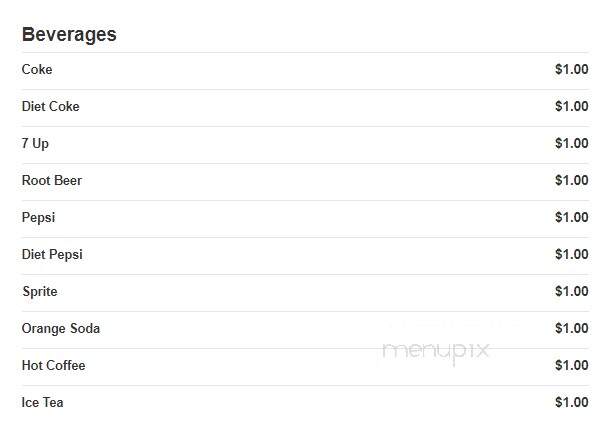Select the Pepsi item
615x433 pixels.
pyautogui.click(x=38, y=218)
